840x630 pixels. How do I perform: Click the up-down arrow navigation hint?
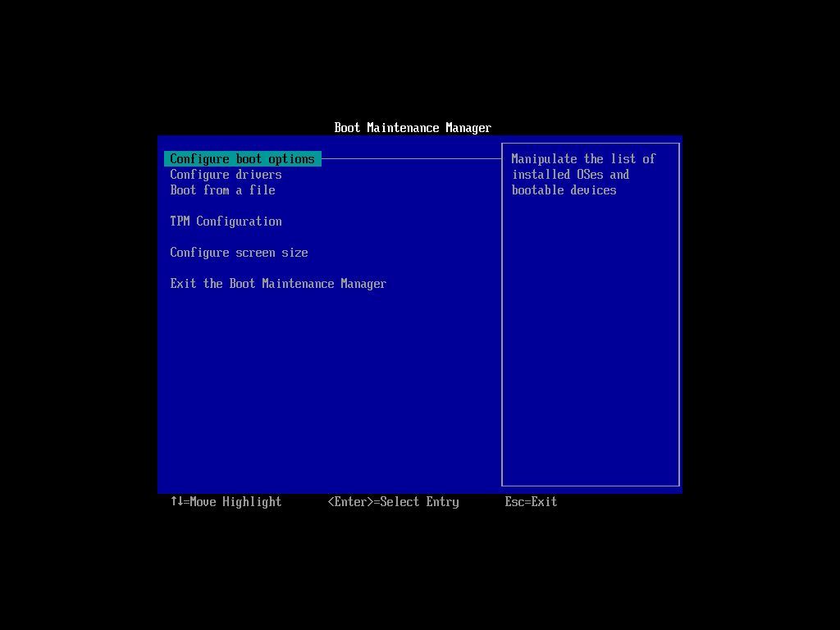tap(177, 501)
